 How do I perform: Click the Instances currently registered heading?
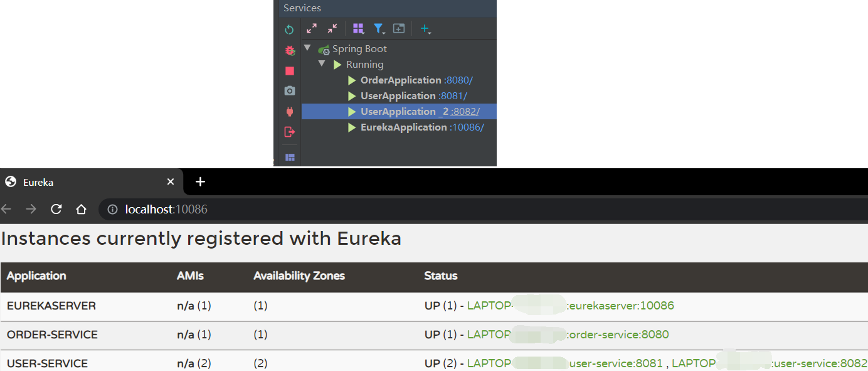[201, 239]
